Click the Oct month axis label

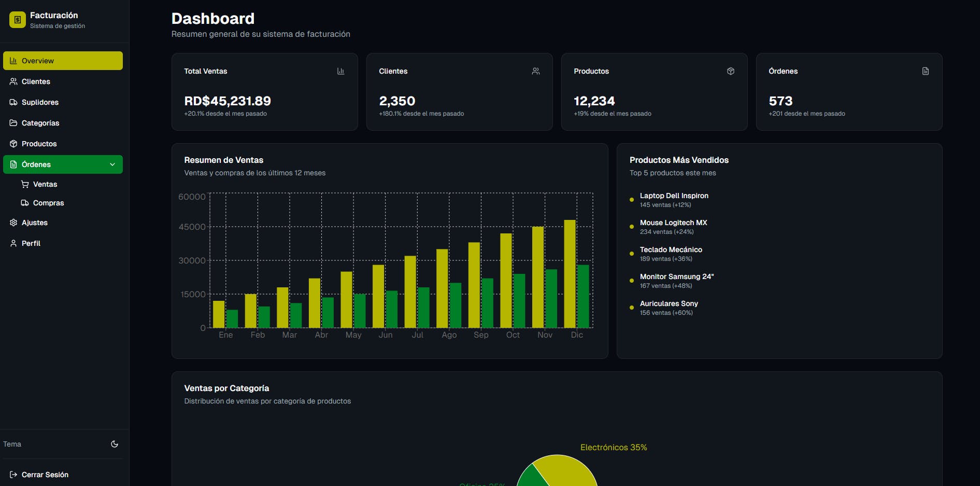tap(513, 335)
